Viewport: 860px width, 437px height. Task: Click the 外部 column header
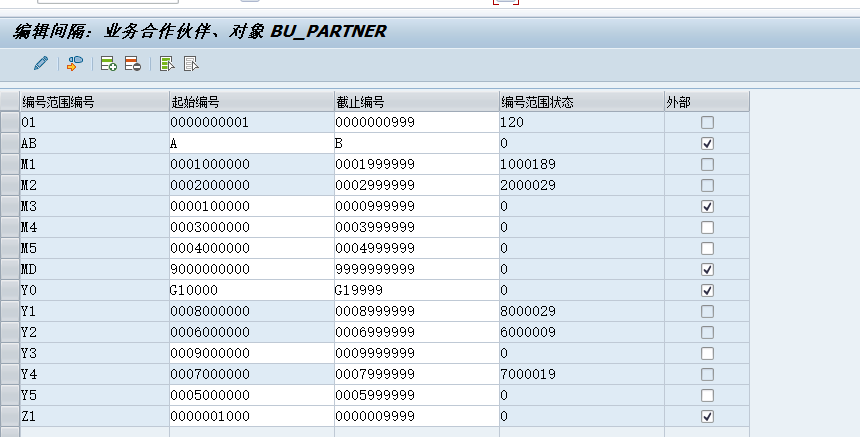click(x=706, y=102)
